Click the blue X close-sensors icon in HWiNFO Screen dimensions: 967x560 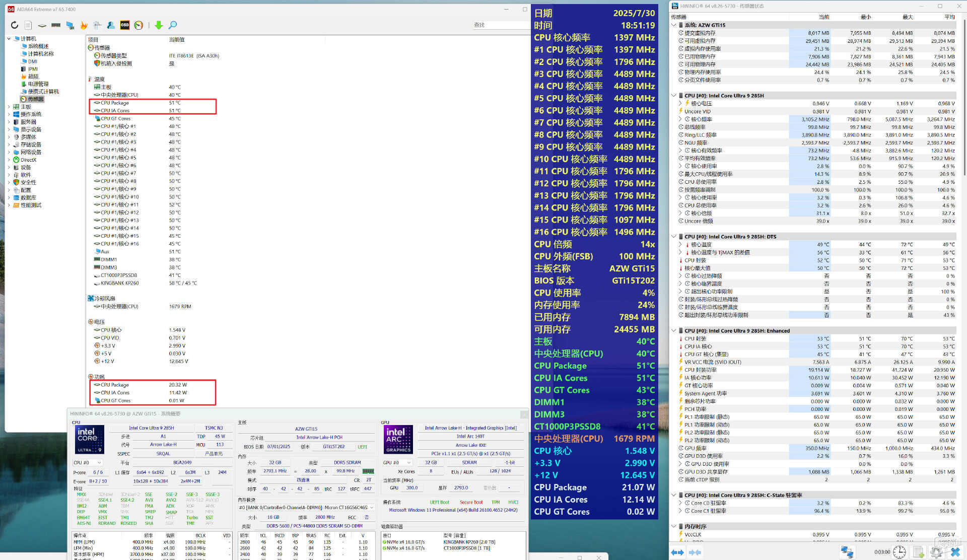tap(955, 552)
